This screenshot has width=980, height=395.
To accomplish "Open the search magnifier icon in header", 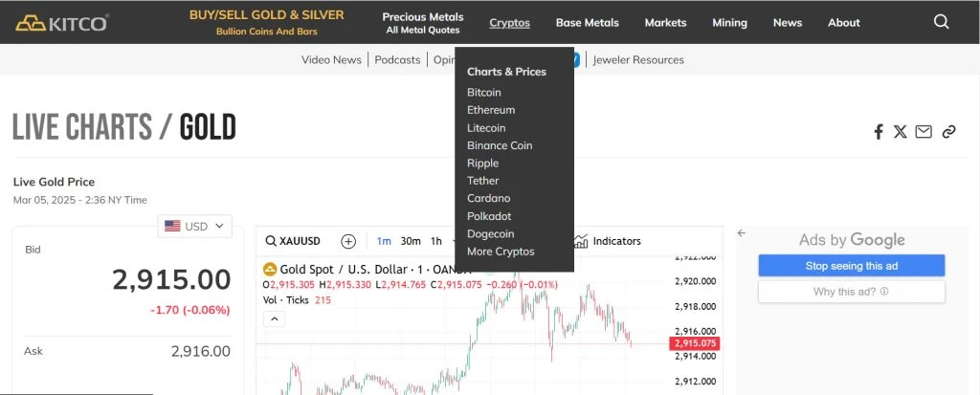I will (x=942, y=23).
